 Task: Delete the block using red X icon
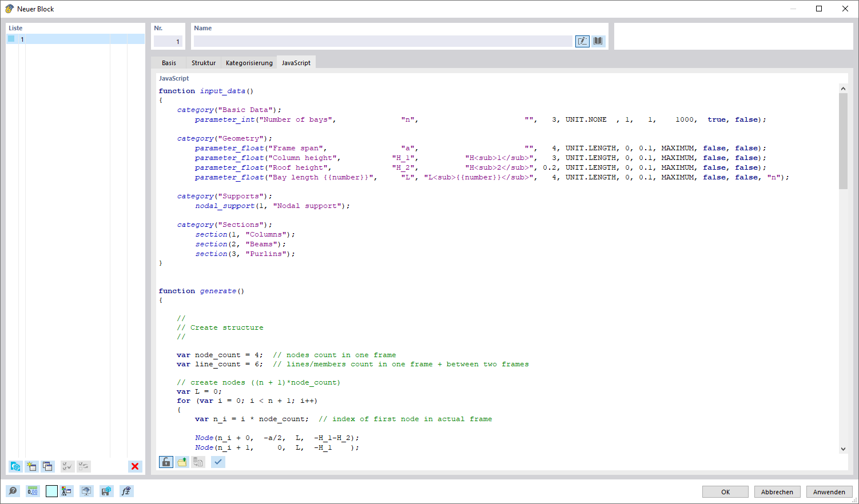[135, 466]
